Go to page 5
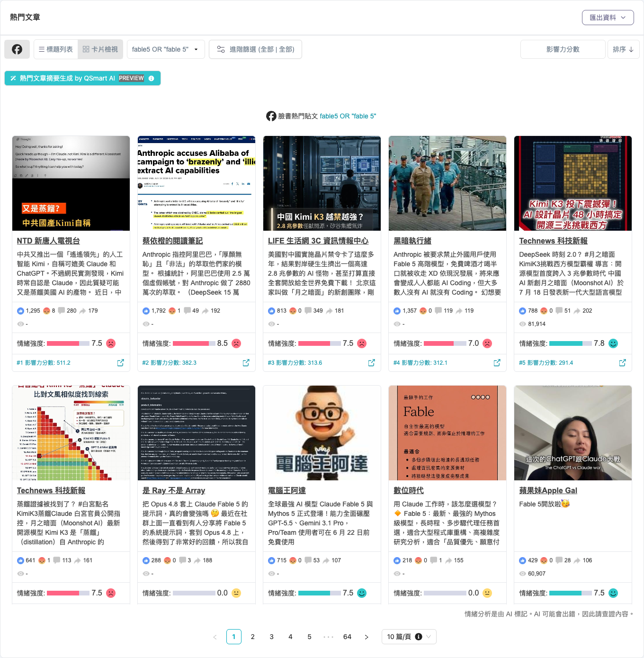 pyautogui.click(x=310, y=637)
